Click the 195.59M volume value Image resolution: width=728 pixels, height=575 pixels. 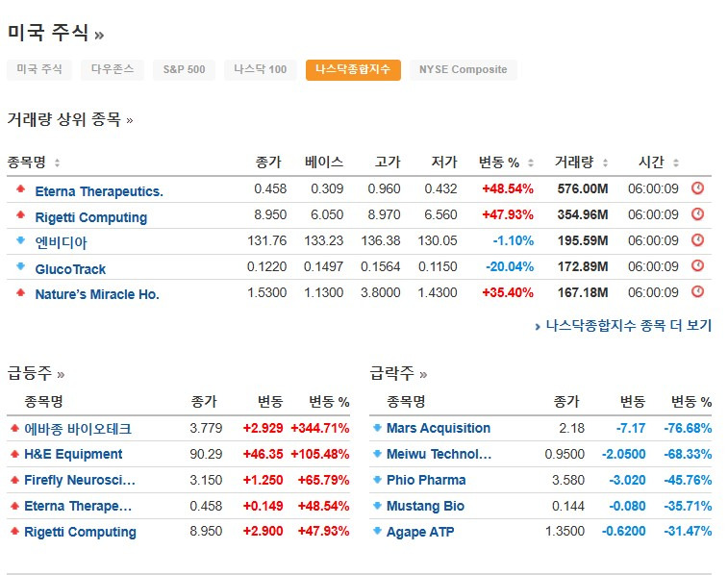click(583, 240)
